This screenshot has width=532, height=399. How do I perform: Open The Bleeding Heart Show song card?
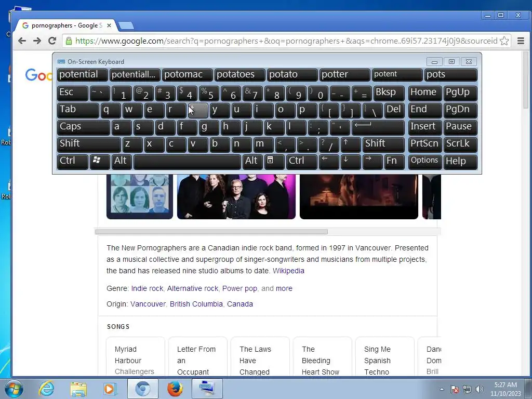coord(322,356)
